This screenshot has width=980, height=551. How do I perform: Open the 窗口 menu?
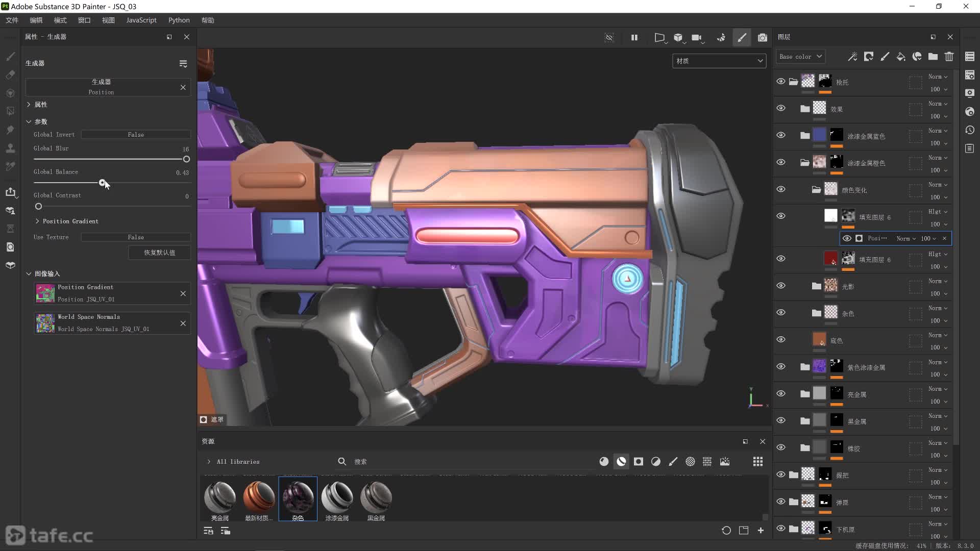coord(84,20)
